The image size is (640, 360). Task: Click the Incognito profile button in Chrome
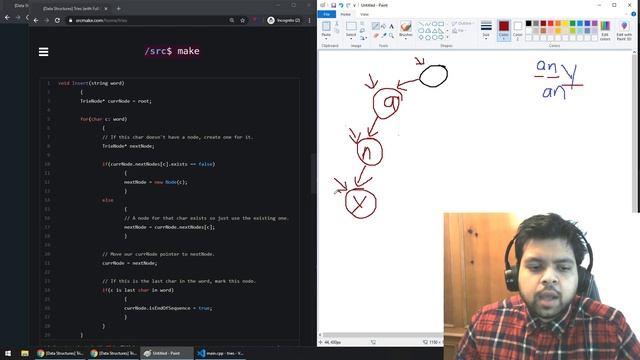[x=284, y=20]
